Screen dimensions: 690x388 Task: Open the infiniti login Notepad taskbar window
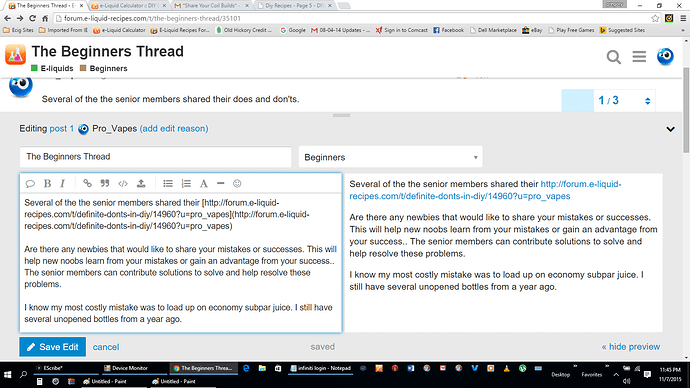pyautogui.click(x=321, y=368)
